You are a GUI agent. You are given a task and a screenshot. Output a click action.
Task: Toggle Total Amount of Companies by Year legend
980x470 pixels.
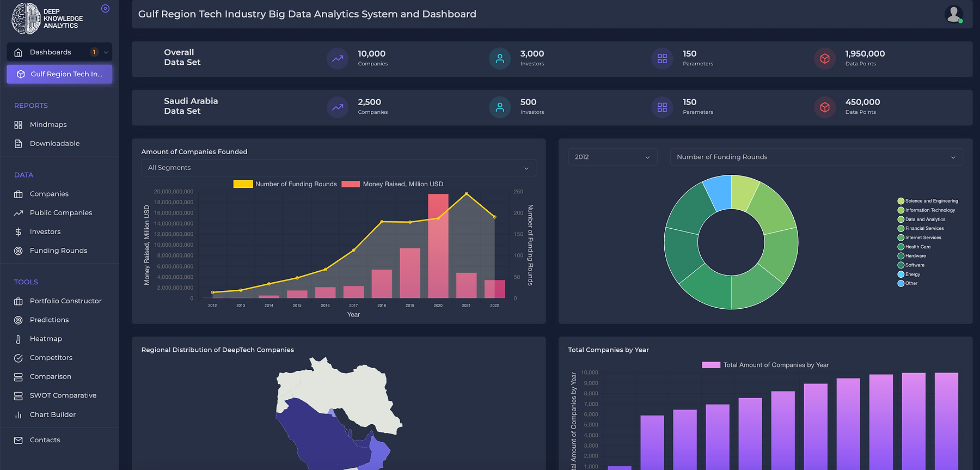click(x=765, y=365)
